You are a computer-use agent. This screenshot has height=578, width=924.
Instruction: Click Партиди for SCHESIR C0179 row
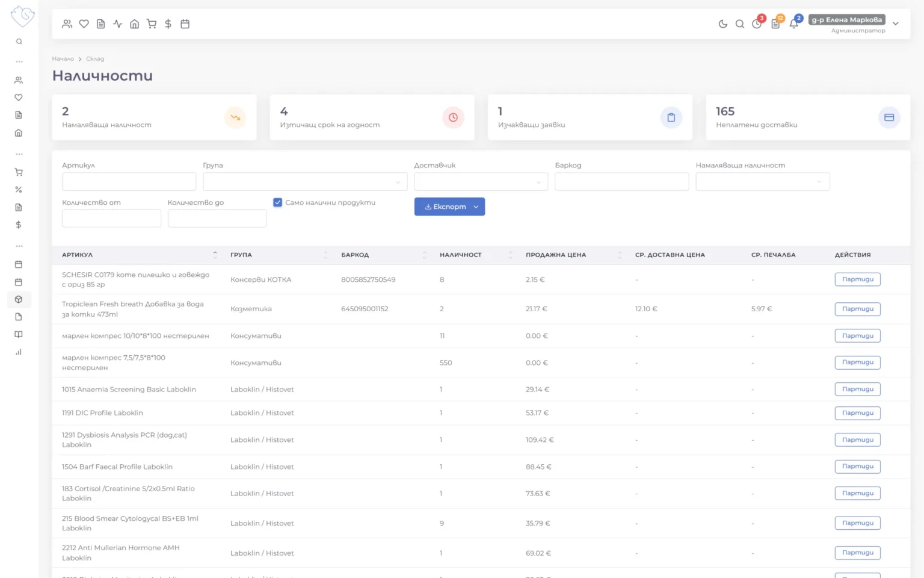[x=857, y=279]
